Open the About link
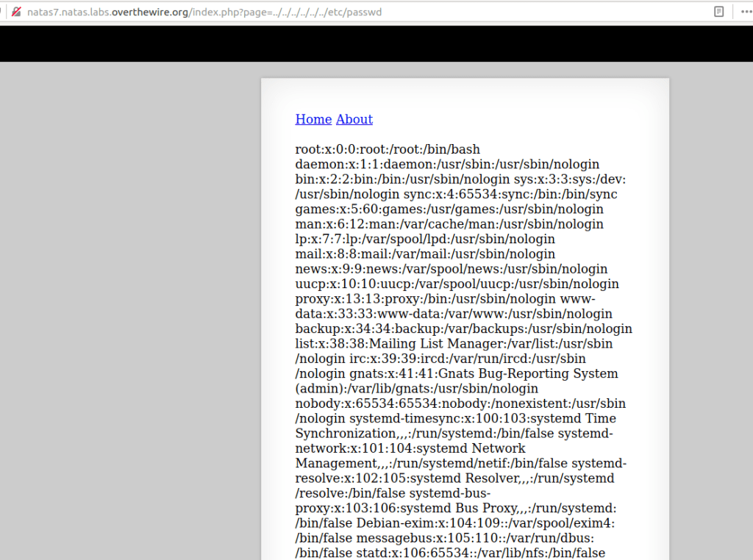753x560 pixels. coord(354,119)
